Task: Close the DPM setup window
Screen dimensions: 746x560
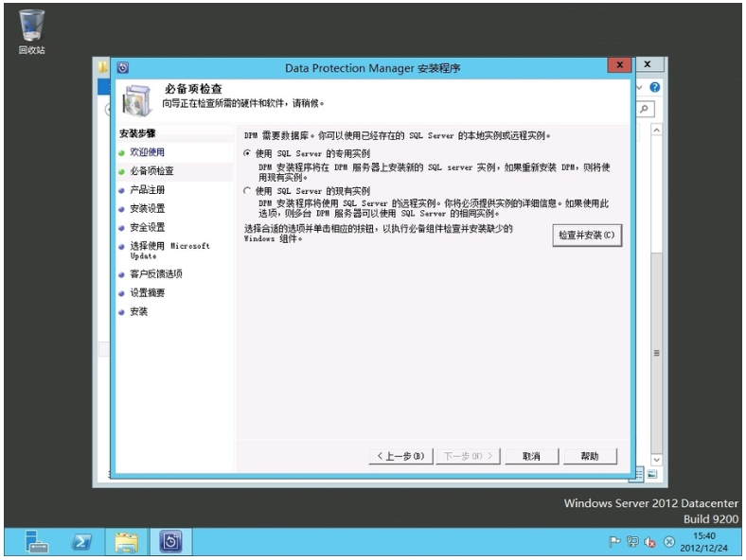Action: pyautogui.click(x=619, y=65)
